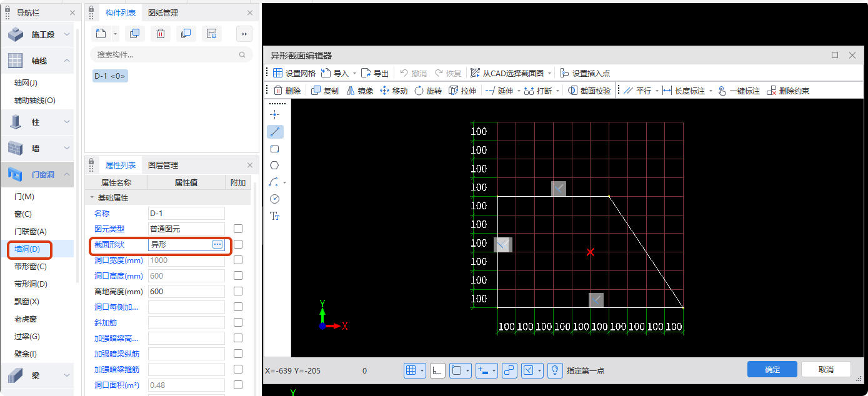This screenshot has height=396, width=868.
Task: Open the 长度标注 dropdown arrow
Action: coord(711,91)
